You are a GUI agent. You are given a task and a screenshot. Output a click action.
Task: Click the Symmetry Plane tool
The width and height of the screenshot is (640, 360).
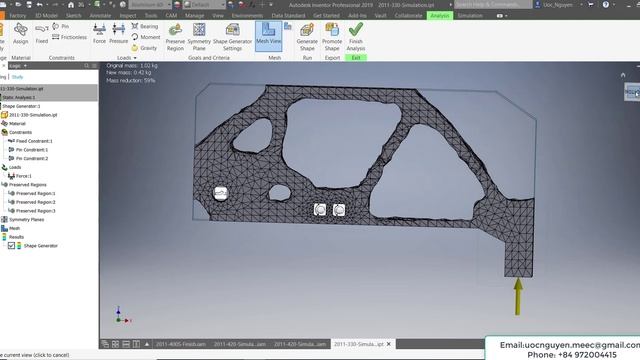199,37
